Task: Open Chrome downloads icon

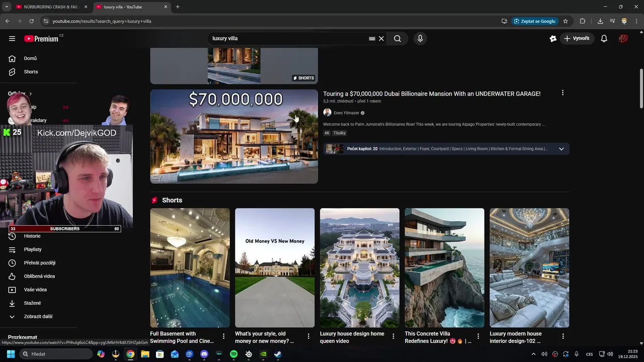Action: [600, 21]
